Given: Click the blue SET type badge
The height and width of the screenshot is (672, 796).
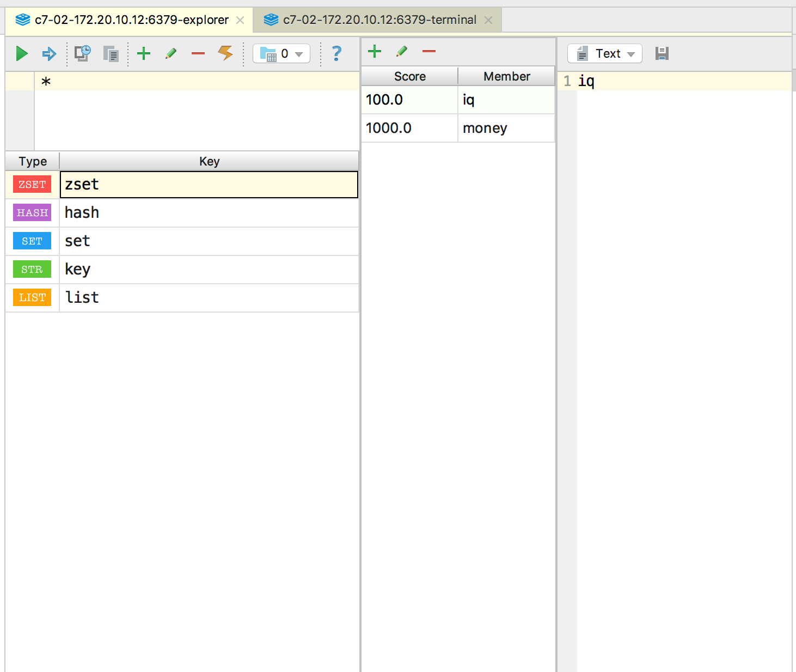Looking at the screenshot, I should pyautogui.click(x=32, y=241).
